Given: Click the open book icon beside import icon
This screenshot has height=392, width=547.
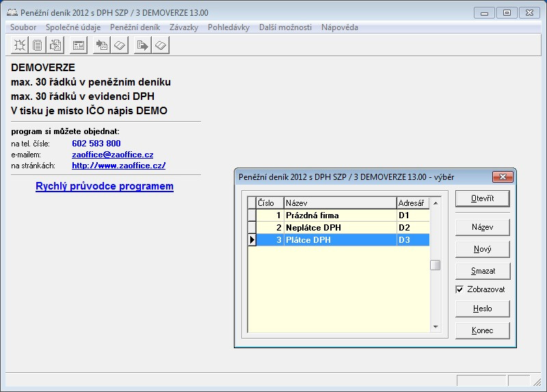Looking at the screenshot, I should (x=120, y=45).
